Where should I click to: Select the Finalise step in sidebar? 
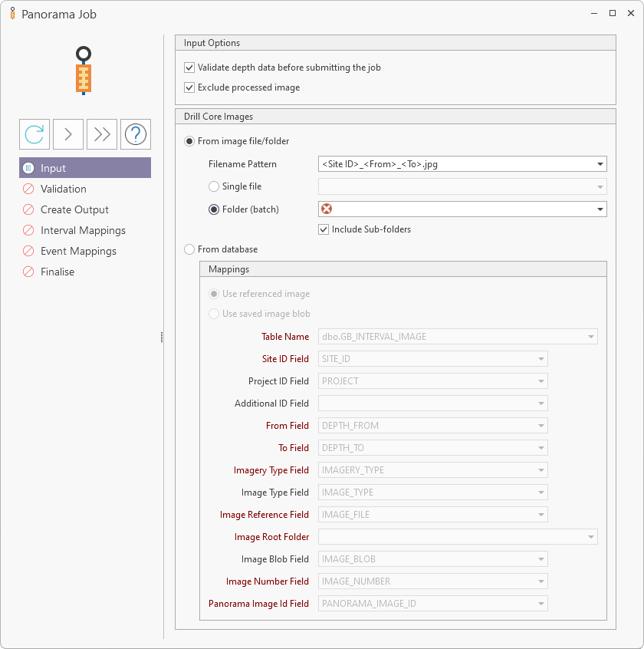[58, 272]
